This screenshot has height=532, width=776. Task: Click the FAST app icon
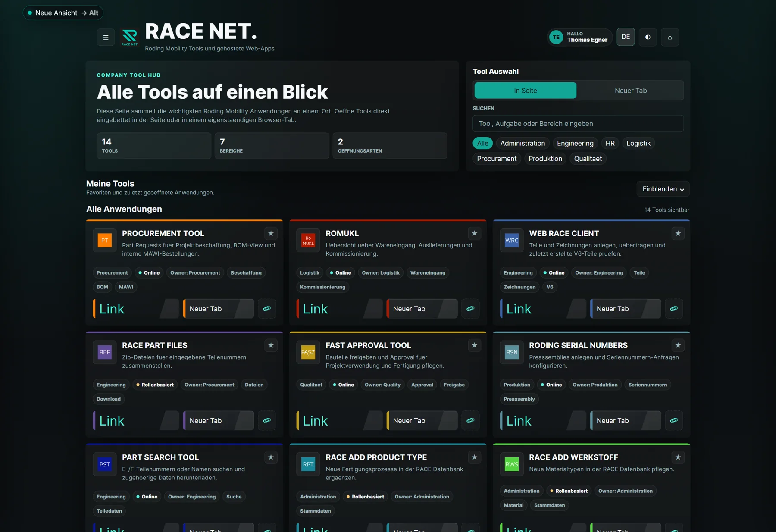(x=308, y=352)
